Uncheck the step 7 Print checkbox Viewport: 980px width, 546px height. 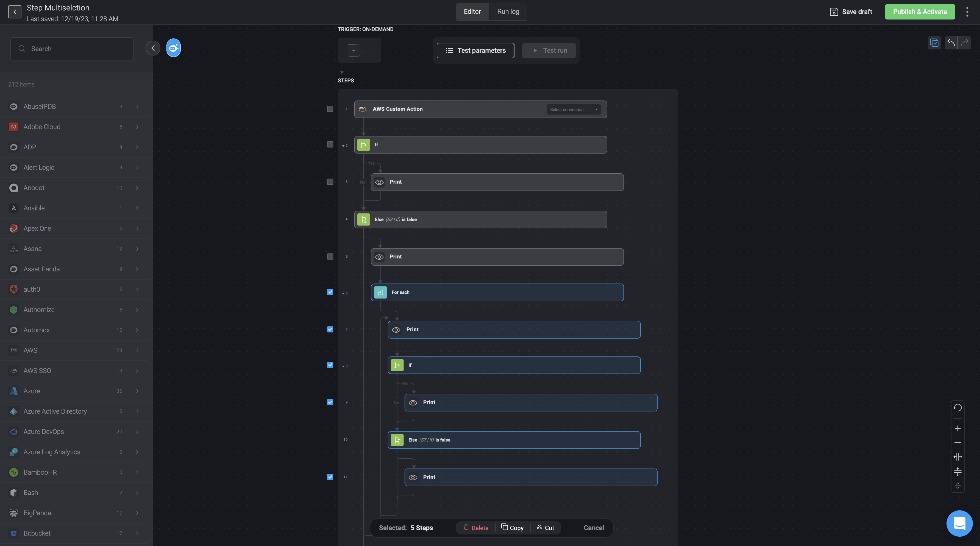coord(330,330)
